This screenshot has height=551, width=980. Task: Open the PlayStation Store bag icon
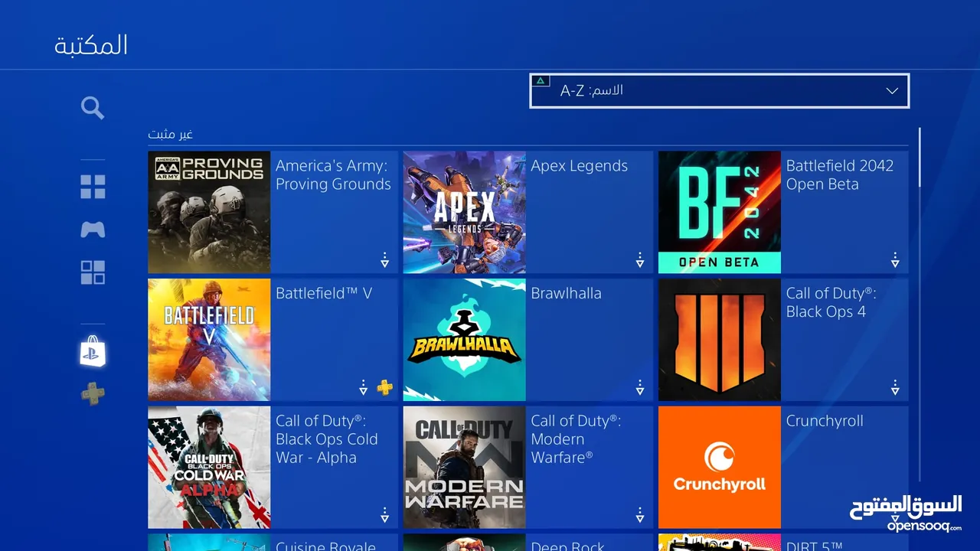pyautogui.click(x=93, y=351)
